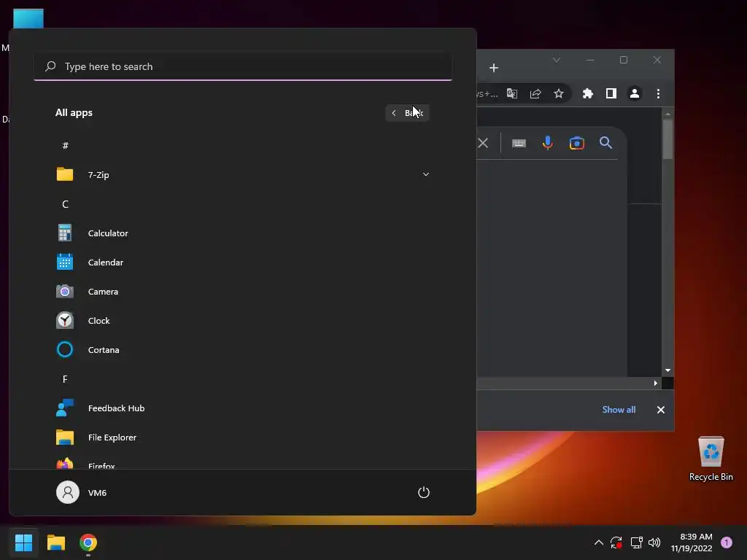Click Chrome's translate page icon
747x560 pixels.
pos(512,93)
